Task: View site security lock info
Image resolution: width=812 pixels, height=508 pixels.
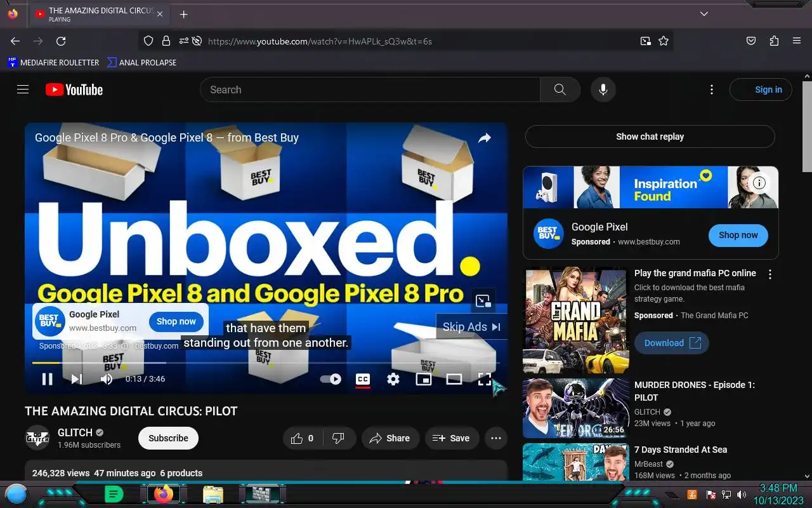Action: pos(166,41)
